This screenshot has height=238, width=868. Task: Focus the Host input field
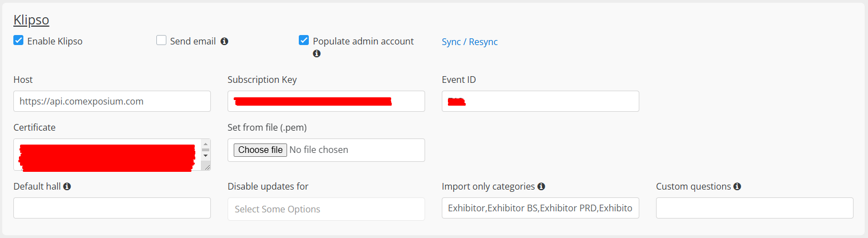(x=112, y=101)
